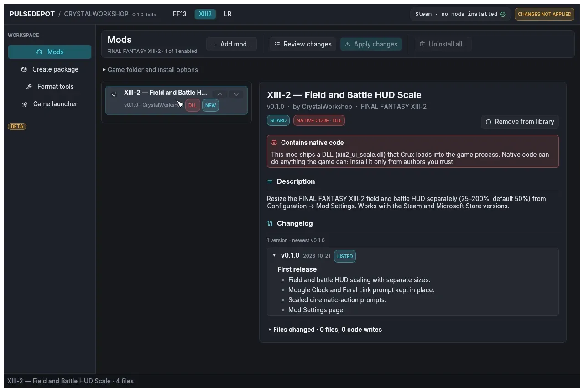Click the PULSEDEPOT logo text
The image size is (584, 392).
click(32, 14)
